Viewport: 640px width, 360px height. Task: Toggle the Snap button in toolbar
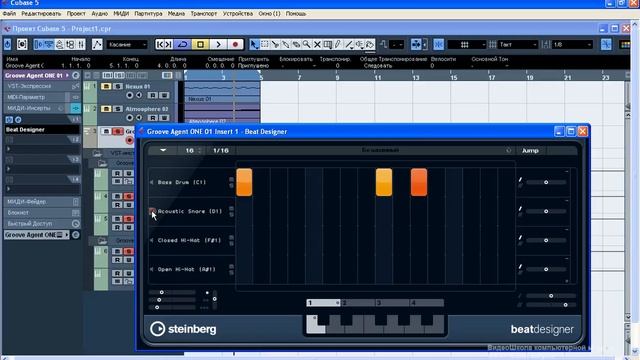pos(438,44)
